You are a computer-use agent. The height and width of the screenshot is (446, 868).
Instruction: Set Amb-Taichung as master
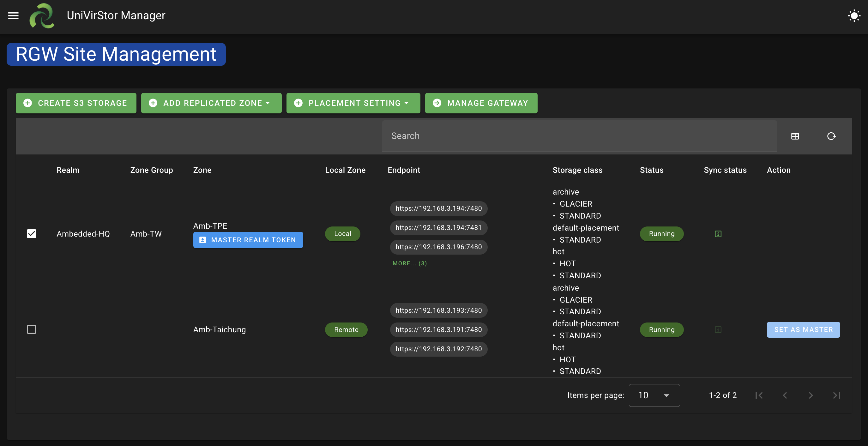point(803,329)
